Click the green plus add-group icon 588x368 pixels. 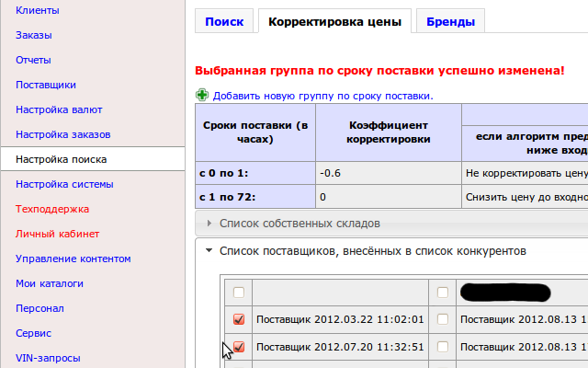pos(202,95)
